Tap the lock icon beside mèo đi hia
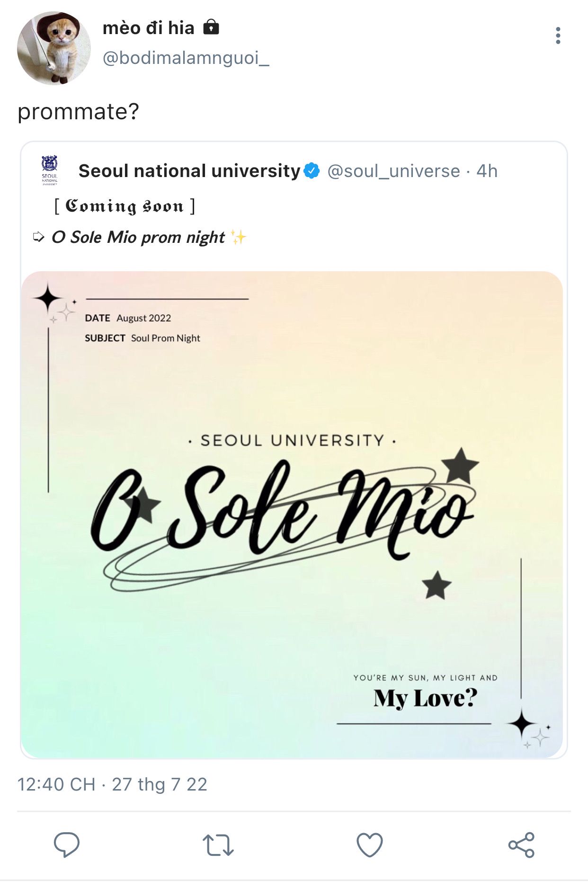The width and height of the screenshot is (588, 889). (x=211, y=27)
